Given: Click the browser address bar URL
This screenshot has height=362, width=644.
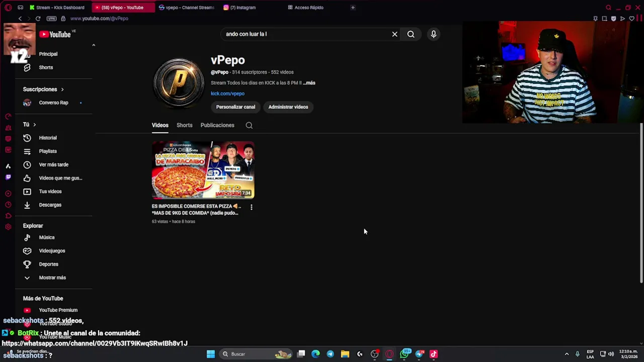Looking at the screenshot, I should [99, 19].
